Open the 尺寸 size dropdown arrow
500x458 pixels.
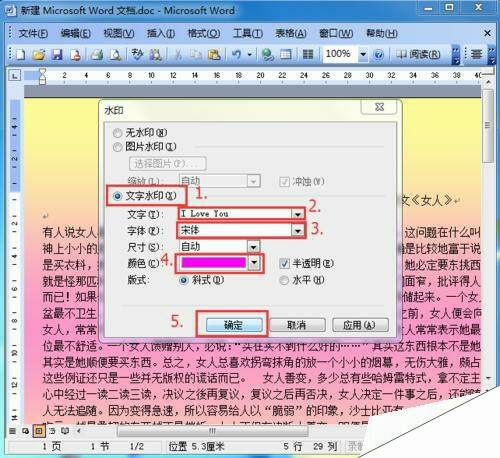[x=253, y=247]
